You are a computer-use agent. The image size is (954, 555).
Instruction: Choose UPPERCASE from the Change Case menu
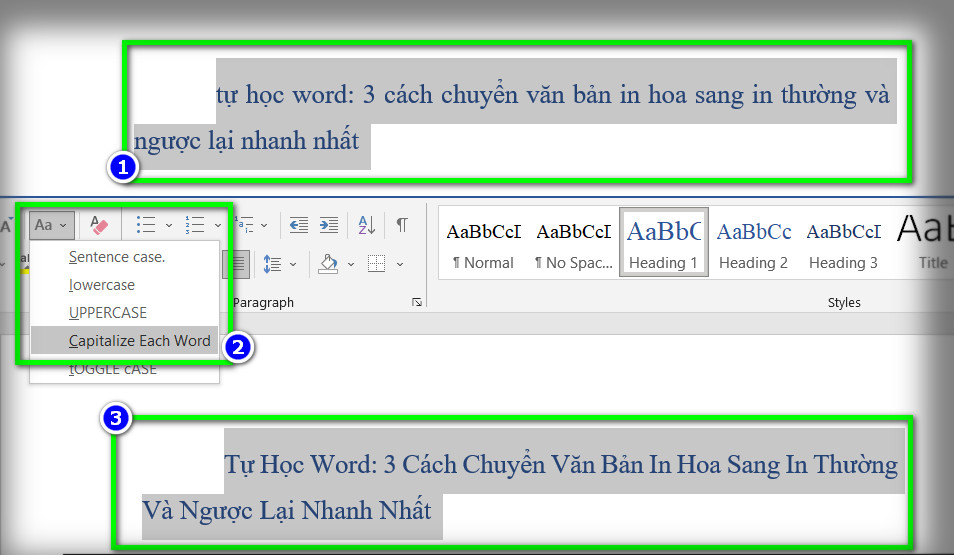[x=124, y=313]
